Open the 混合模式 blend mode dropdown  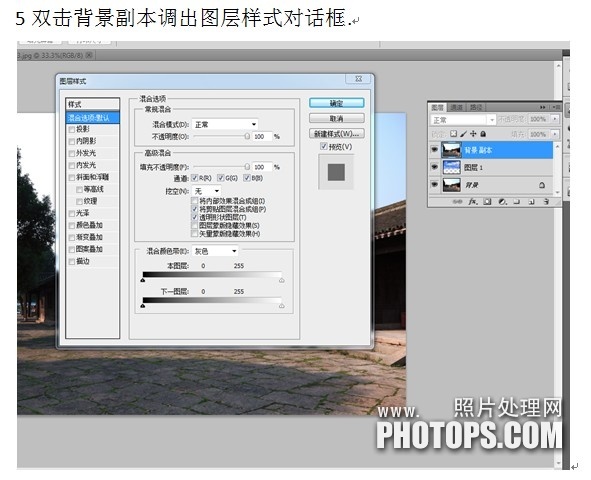pos(225,124)
